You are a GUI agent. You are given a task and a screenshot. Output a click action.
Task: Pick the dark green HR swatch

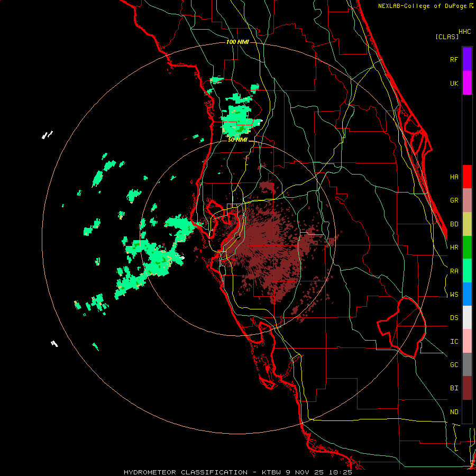click(467, 248)
